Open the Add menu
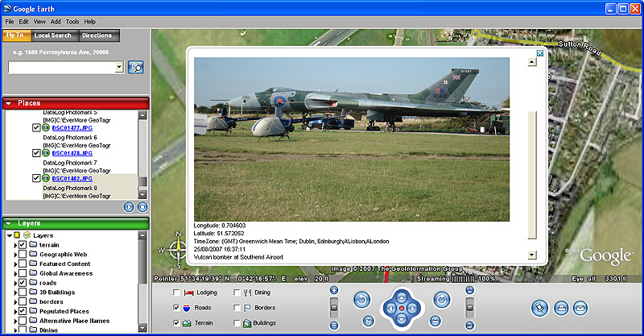 click(56, 22)
